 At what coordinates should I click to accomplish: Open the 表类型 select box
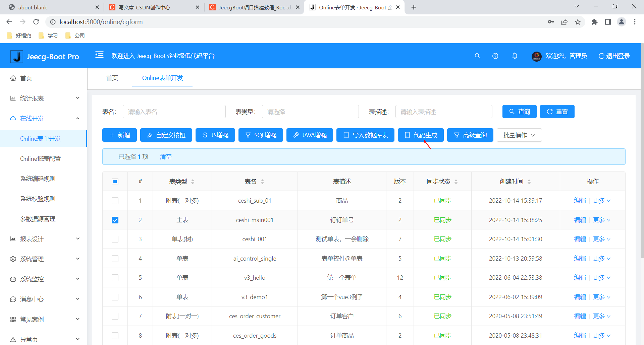click(x=310, y=112)
